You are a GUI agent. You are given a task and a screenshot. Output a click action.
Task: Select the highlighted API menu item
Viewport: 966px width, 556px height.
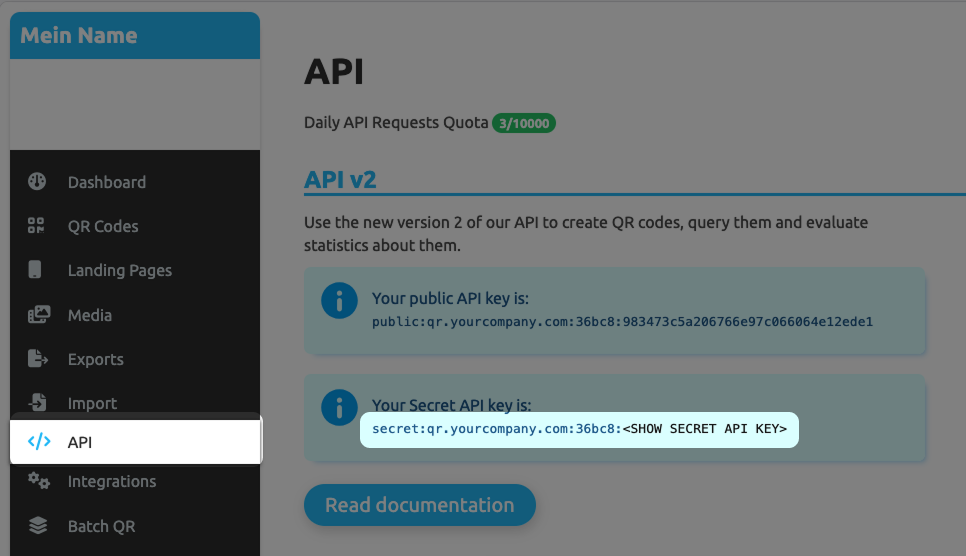[136, 442]
